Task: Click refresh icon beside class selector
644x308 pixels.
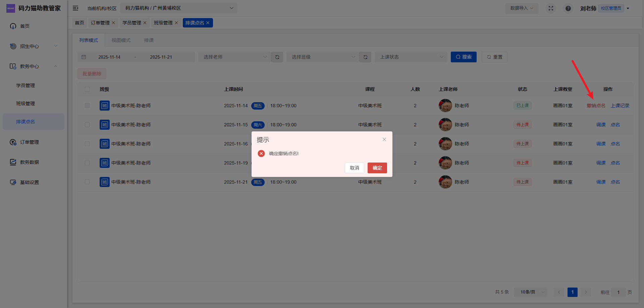Action: (365, 57)
